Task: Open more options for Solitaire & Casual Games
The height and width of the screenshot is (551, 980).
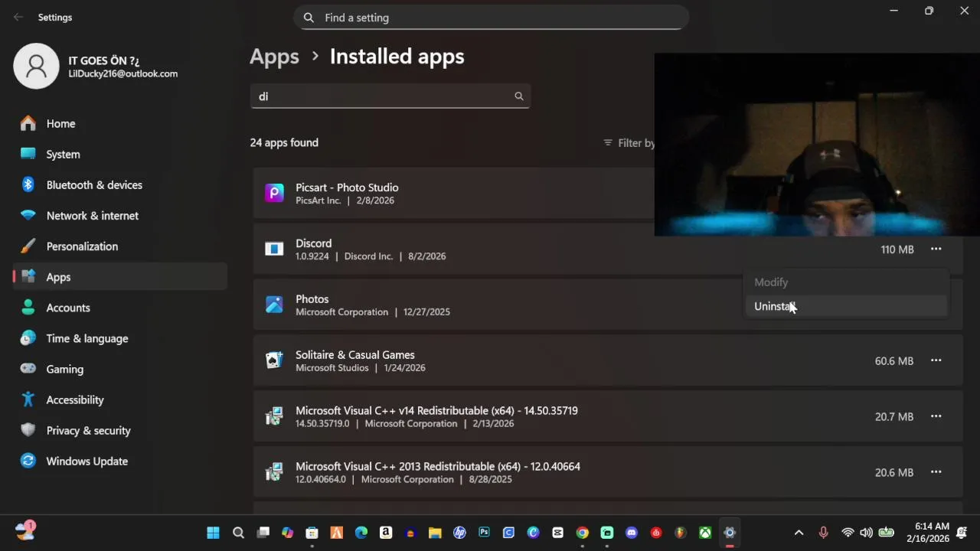Action: click(x=936, y=360)
